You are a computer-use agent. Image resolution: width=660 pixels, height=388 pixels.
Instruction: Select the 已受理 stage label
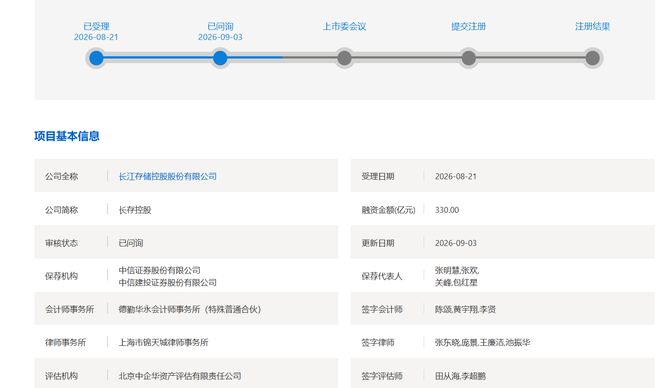pyautogui.click(x=96, y=26)
